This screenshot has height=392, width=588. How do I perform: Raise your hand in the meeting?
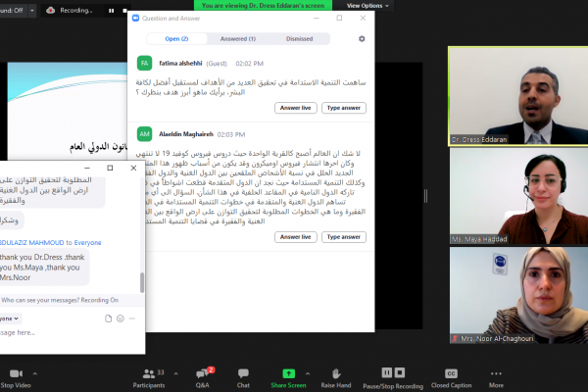coord(336,372)
